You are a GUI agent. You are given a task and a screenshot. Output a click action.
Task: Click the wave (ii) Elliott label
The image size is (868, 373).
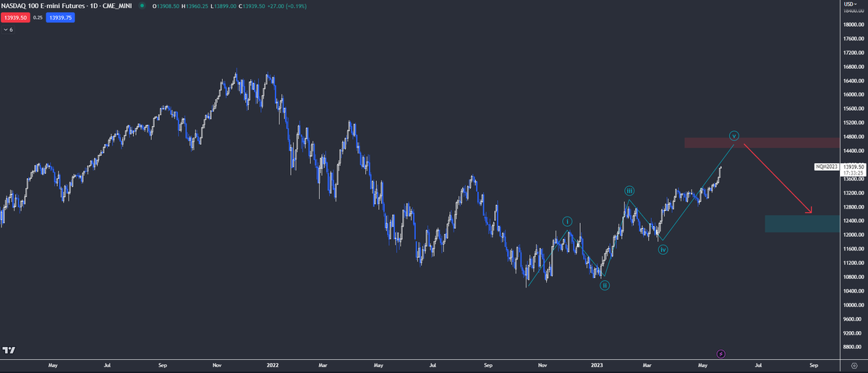[x=605, y=285]
